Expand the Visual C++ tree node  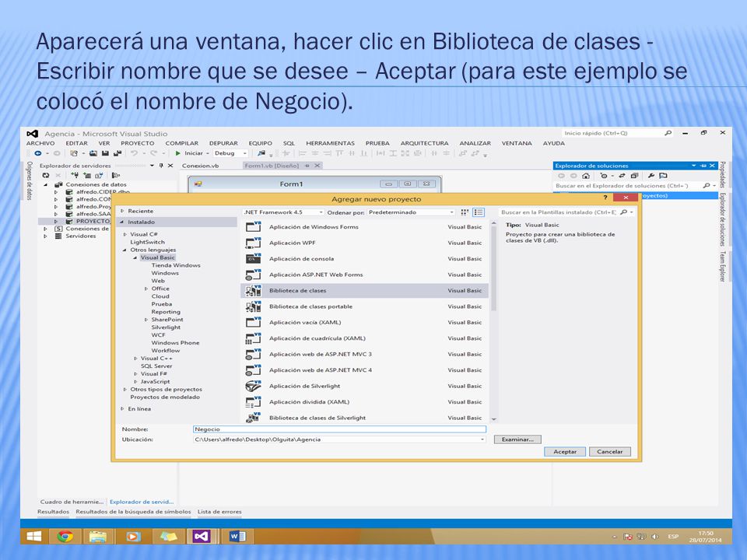(x=135, y=358)
